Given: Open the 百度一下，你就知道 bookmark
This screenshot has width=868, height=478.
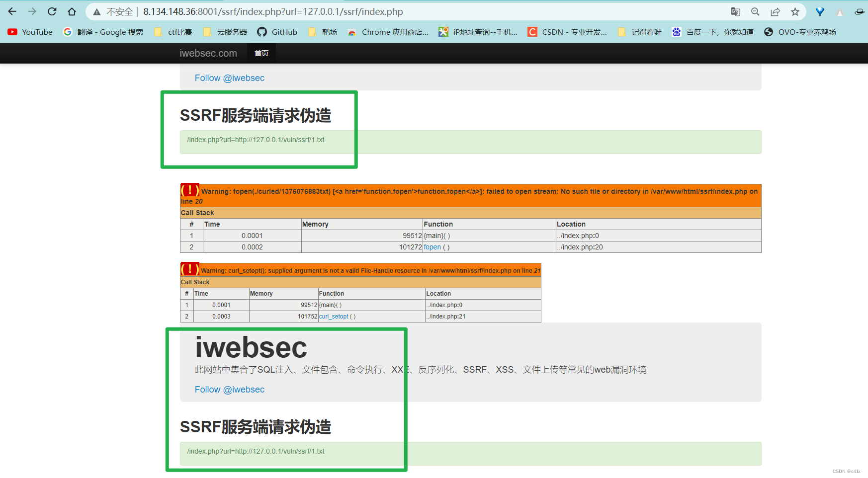Looking at the screenshot, I should 713,32.
